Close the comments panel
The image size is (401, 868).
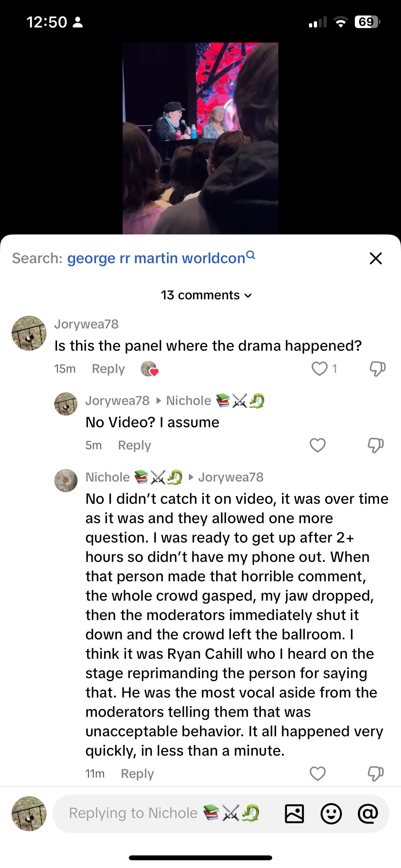pos(376,258)
